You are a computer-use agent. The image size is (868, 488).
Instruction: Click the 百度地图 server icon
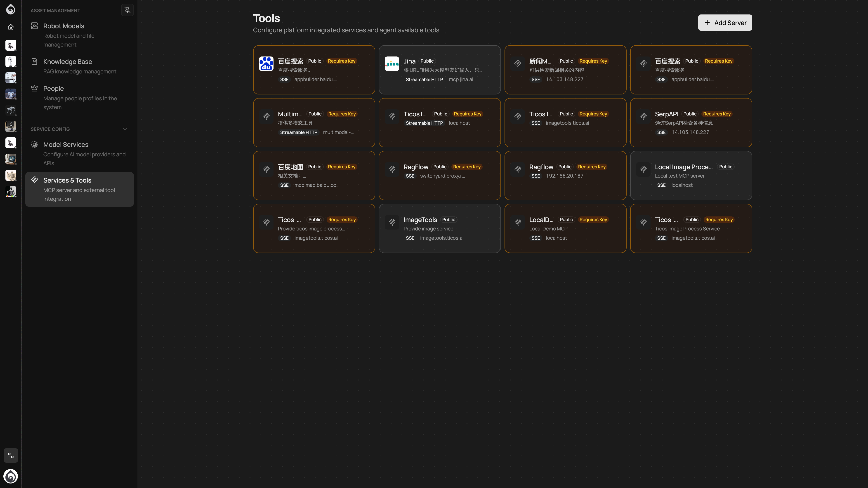click(x=266, y=169)
